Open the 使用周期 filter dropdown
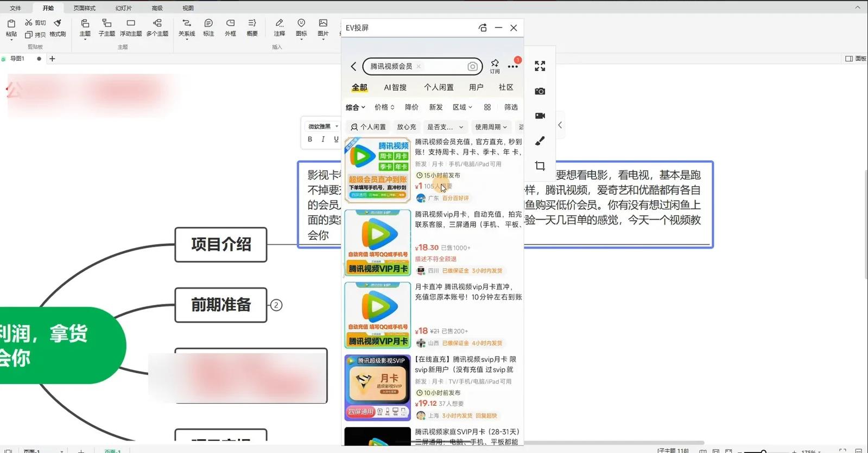The image size is (868, 453). point(491,127)
